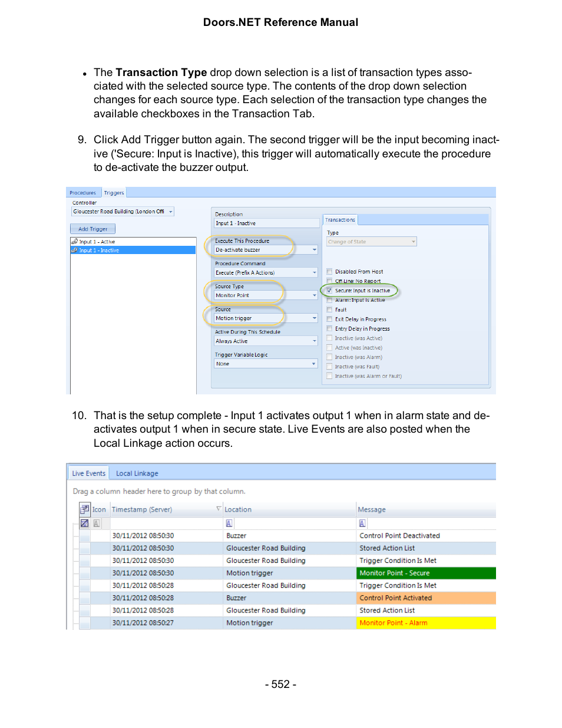562x728 pixels.
Task: Click the trigger icon beside Input 1 - Inactive
Action: pos(75,250)
